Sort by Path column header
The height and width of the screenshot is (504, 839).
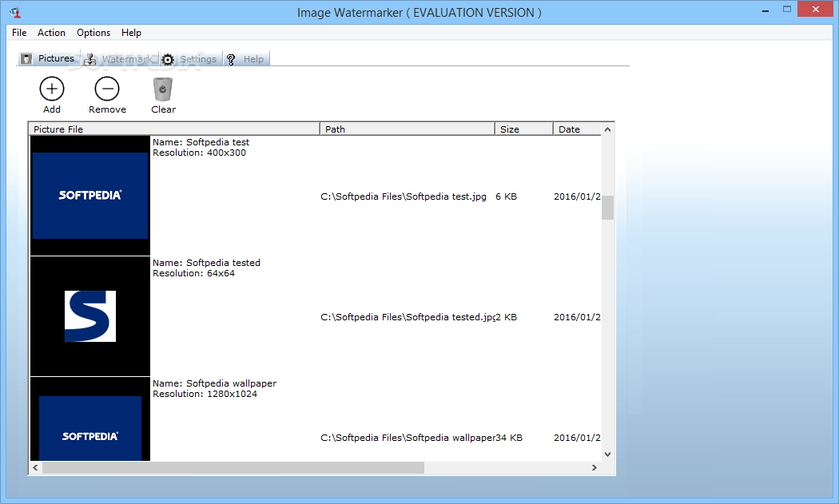[x=408, y=129]
